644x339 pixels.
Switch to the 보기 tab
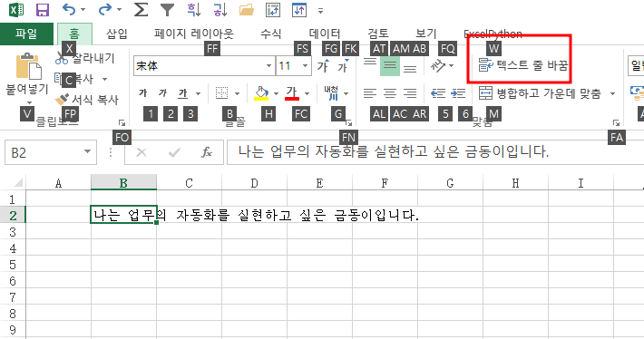[x=426, y=34]
